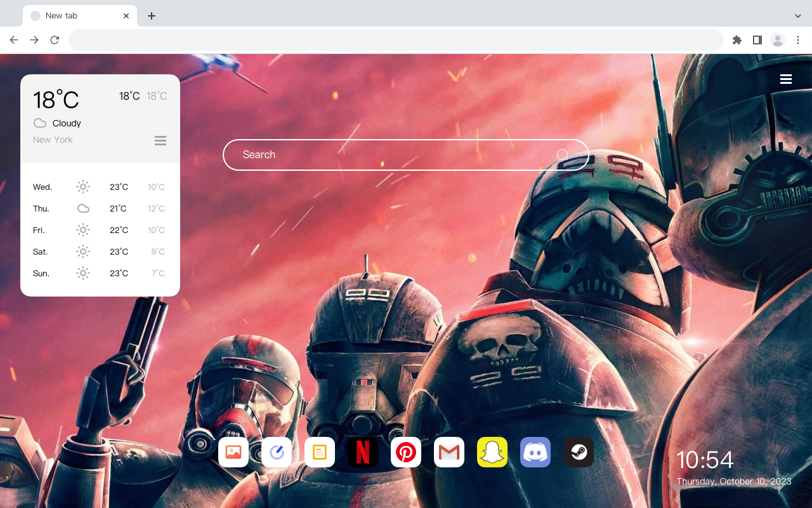
Task: Open a new tab with plus button
Action: click(x=151, y=16)
